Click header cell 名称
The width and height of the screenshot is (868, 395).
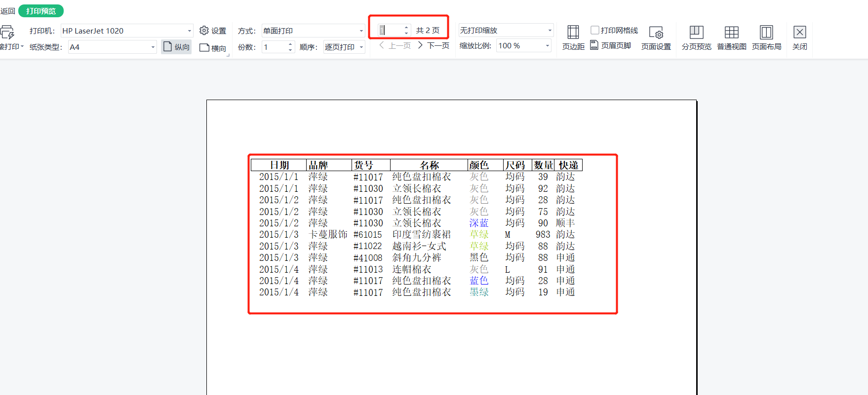click(x=429, y=165)
